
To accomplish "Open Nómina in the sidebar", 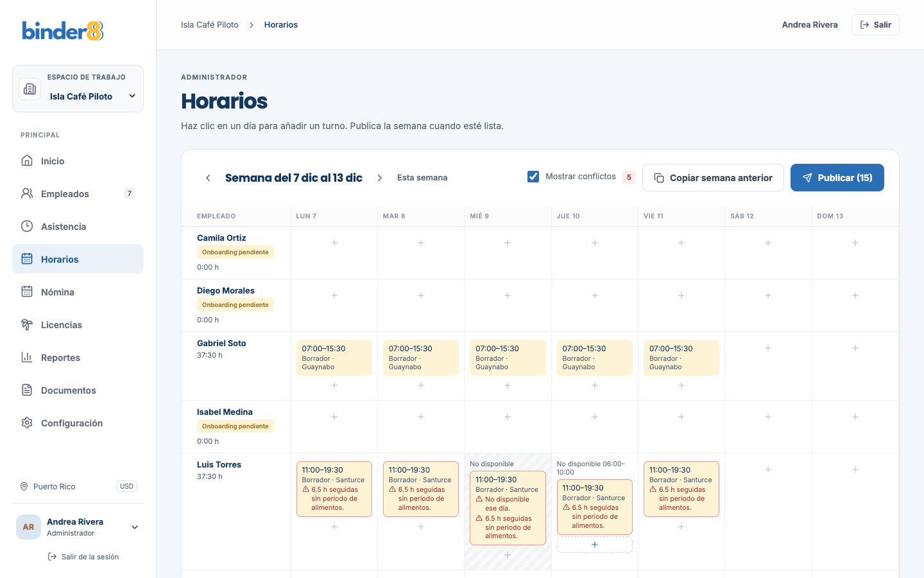I will [78, 292].
